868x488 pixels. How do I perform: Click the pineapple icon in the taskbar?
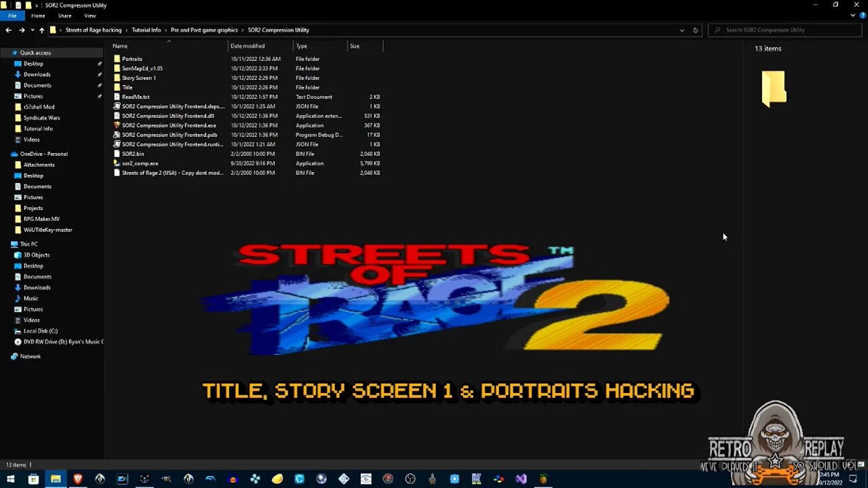[543, 479]
